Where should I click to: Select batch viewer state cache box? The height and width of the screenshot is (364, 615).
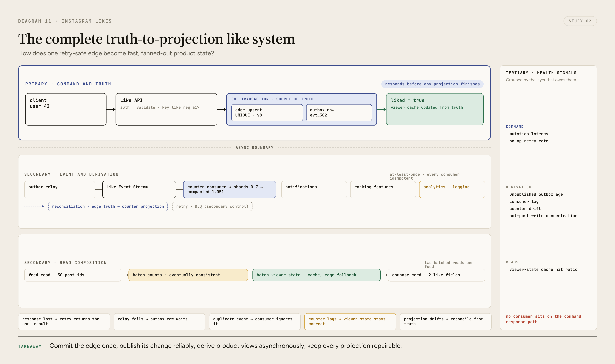[x=316, y=275]
